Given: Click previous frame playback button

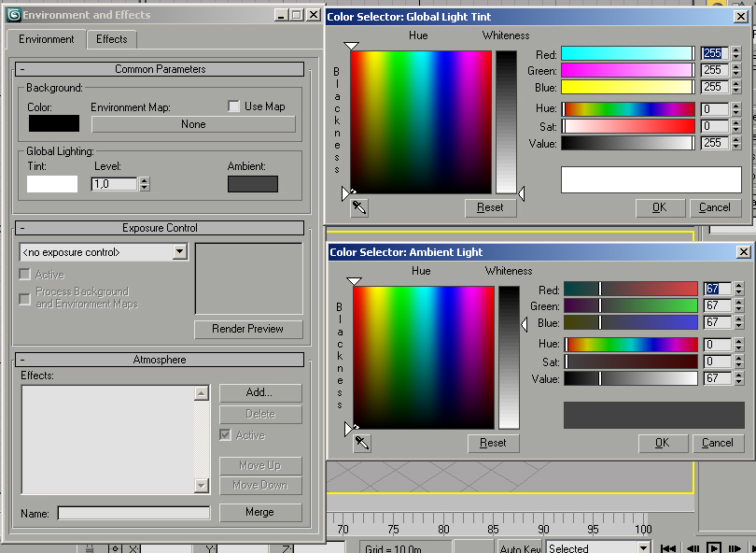Looking at the screenshot, I should [x=693, y=548].
